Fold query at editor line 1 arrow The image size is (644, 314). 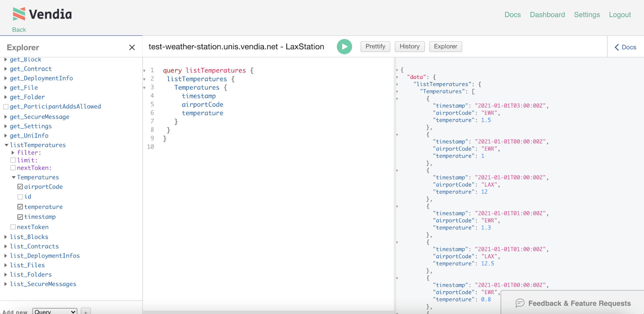pos(144,70)
